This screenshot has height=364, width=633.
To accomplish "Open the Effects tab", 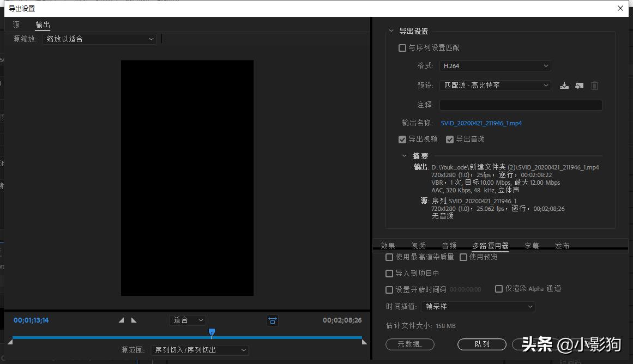I will (388, 246).
